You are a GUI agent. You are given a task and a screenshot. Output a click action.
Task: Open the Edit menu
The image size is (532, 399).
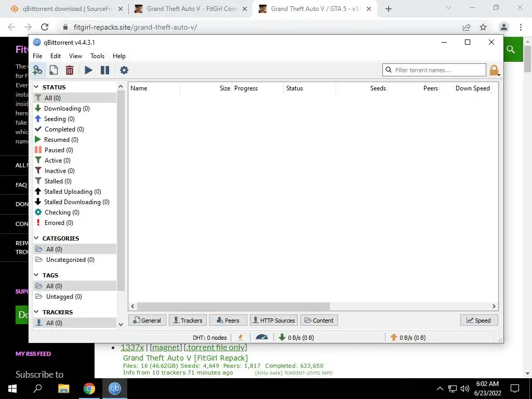click(x=55, y=56)
